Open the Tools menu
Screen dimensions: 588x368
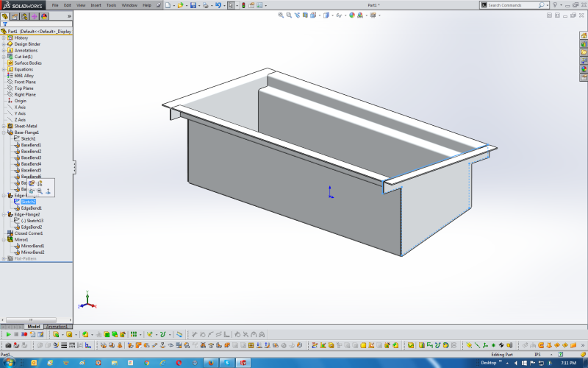[x=112, y=5]
